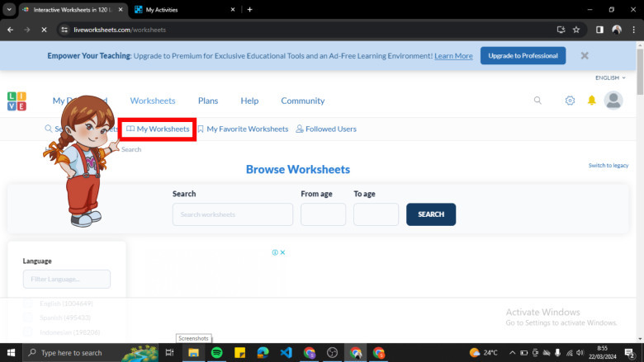
Task: View site information icon in address bar
Action: point(64,30)
